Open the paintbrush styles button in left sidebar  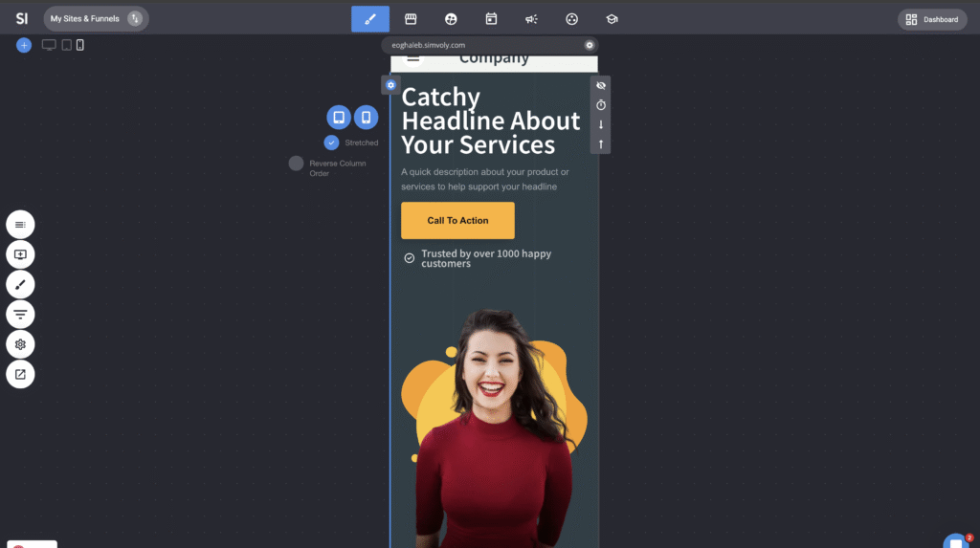(20, 284)
